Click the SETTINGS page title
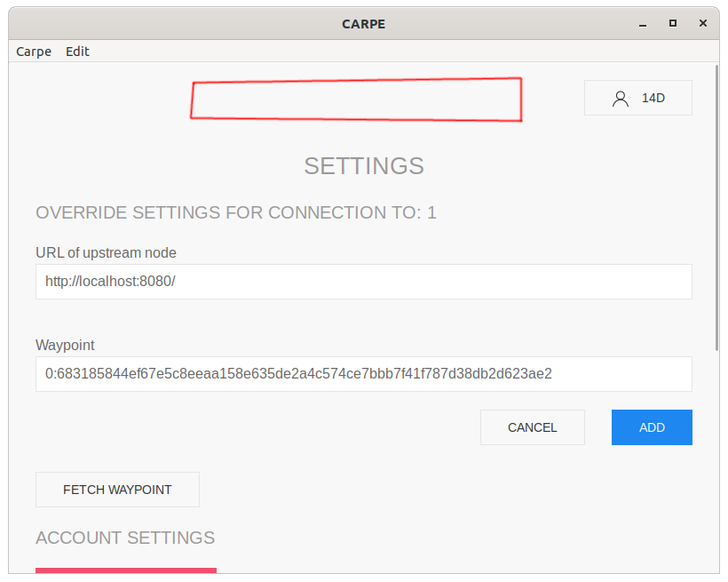Screen dimensions: 728x582 (x=363, y=166)
